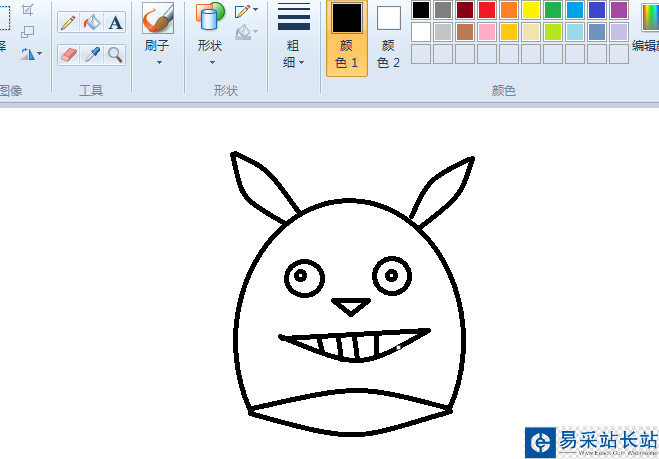
Task: Open the shape outline dropdown arrow
Action: [256, 9]
